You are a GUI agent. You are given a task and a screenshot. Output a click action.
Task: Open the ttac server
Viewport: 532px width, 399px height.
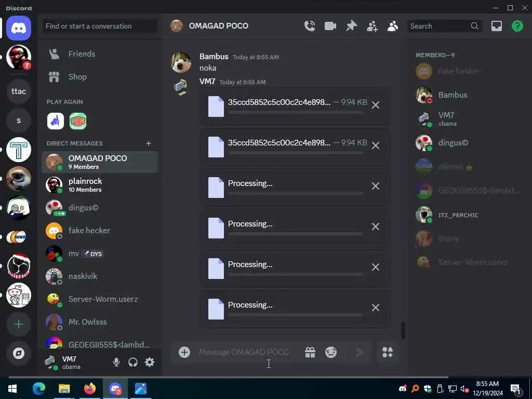[x=19, y=91]
